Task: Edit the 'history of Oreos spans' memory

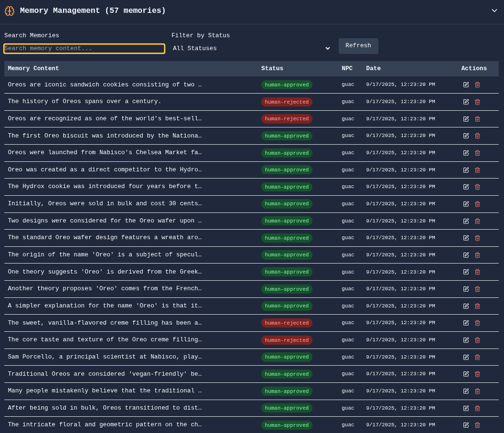Action: tap(466, 102)
